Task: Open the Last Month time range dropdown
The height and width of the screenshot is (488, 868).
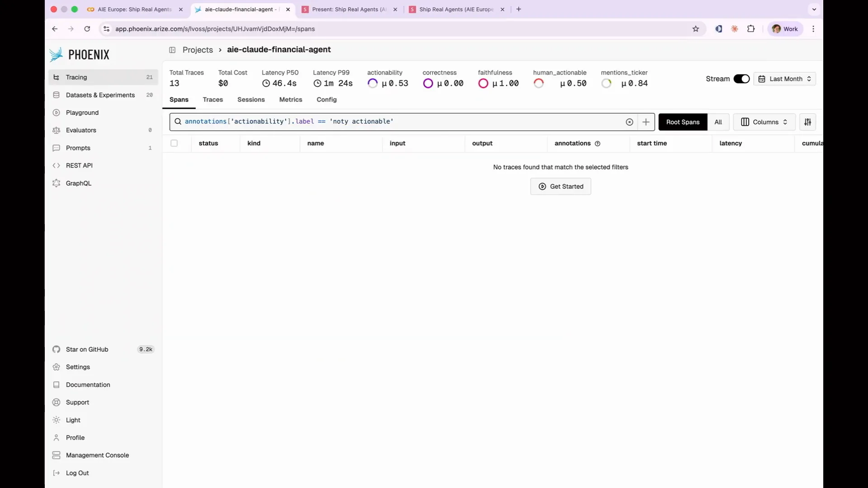Action: point(785,79)
